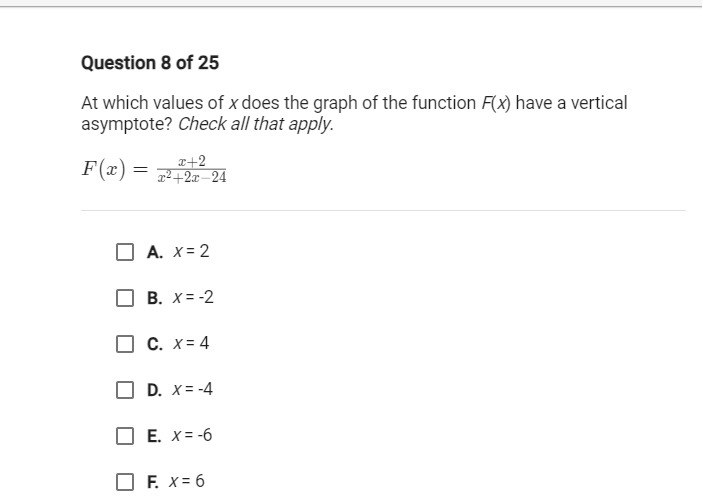Click the horizontal divider below the formula
The width and height of the screenshot is (702, 502).
pos(383,210)
